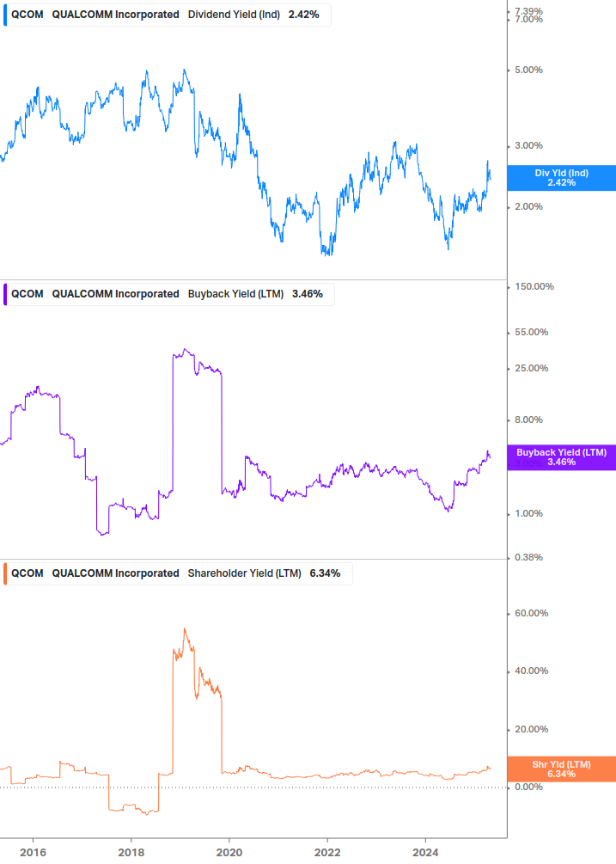Viewport: 616px width, 864px height.
Task: Click the 40.00% tick on shareholder axis
Action: (531, 671)
